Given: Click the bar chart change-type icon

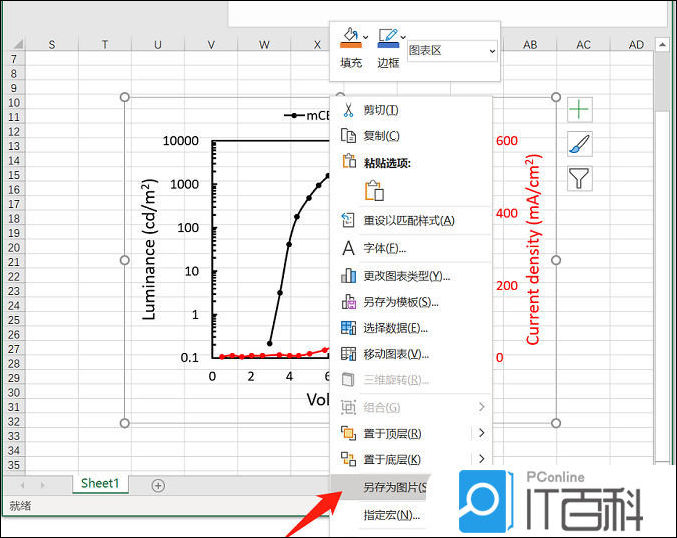Looking at the screenshot, I should [348, 275].
